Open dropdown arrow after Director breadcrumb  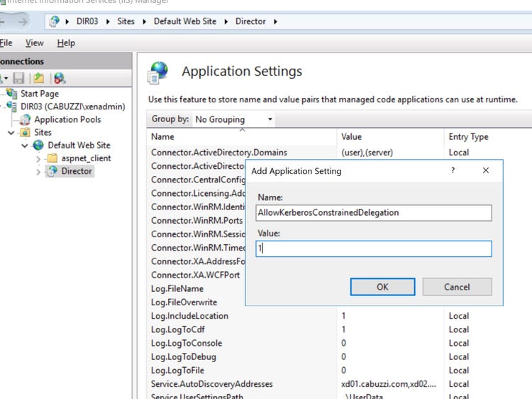point(275,22)
